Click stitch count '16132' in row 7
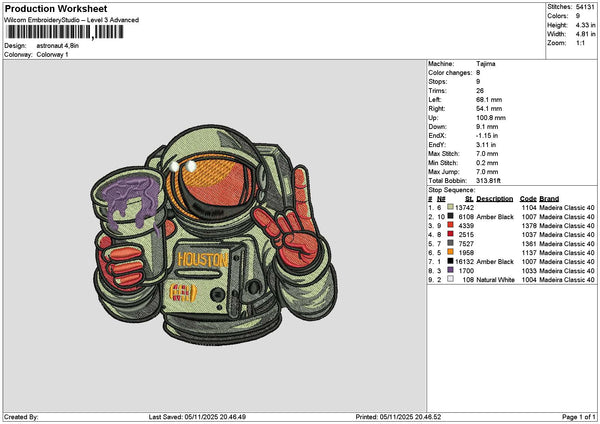Screen dimensions: 600x424 465,261
